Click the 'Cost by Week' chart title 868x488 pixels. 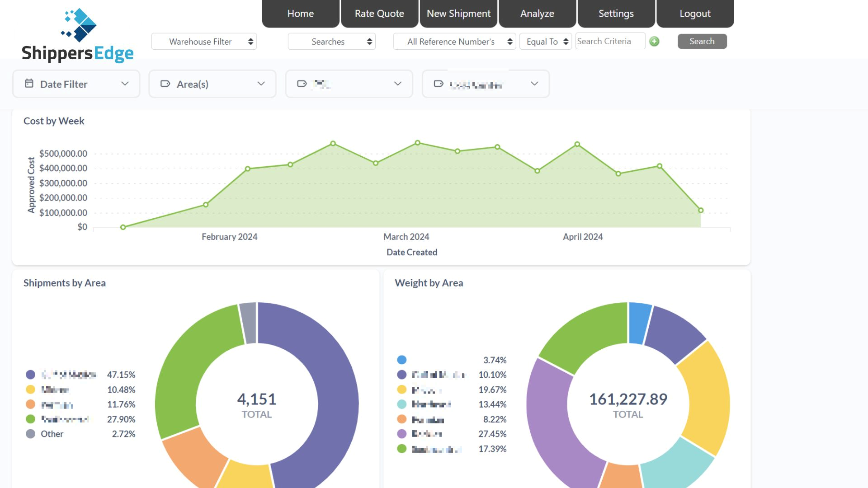point(54,121)
